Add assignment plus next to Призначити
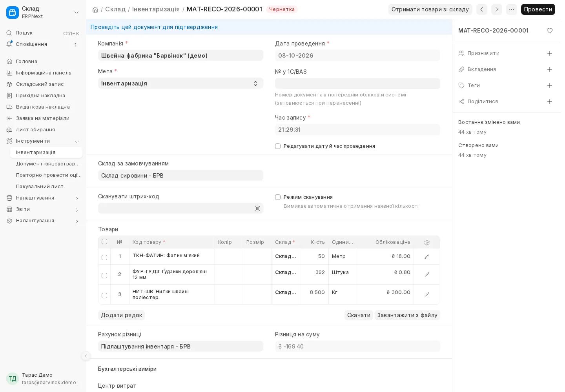The width and height of the screenshot is (565, 392). coord(550,53)
